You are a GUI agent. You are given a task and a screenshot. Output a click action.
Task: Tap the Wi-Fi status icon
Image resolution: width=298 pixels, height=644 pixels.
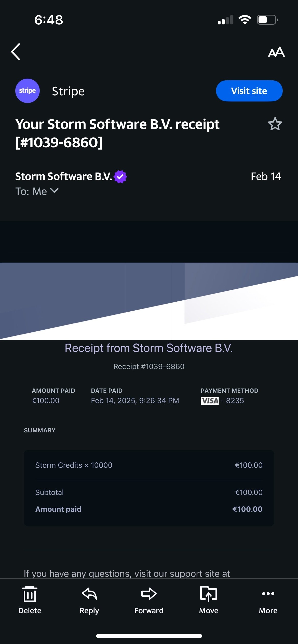(x=245, y=20)
